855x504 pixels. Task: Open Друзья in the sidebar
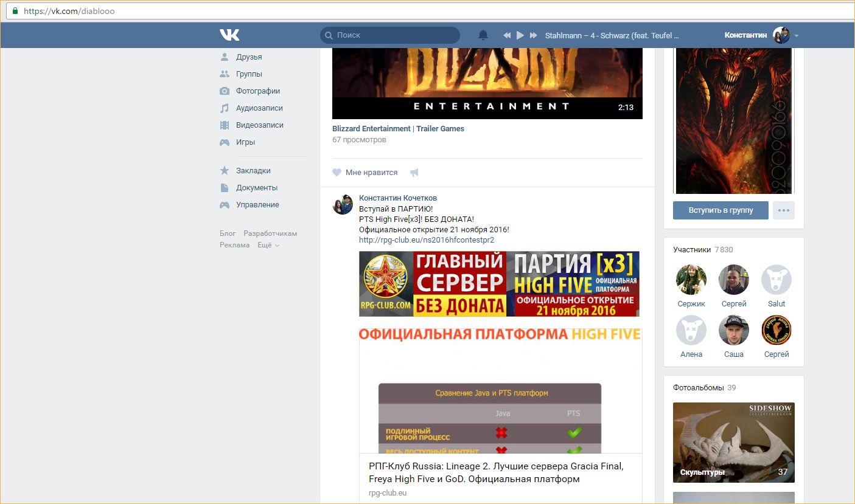pos(249,57)
